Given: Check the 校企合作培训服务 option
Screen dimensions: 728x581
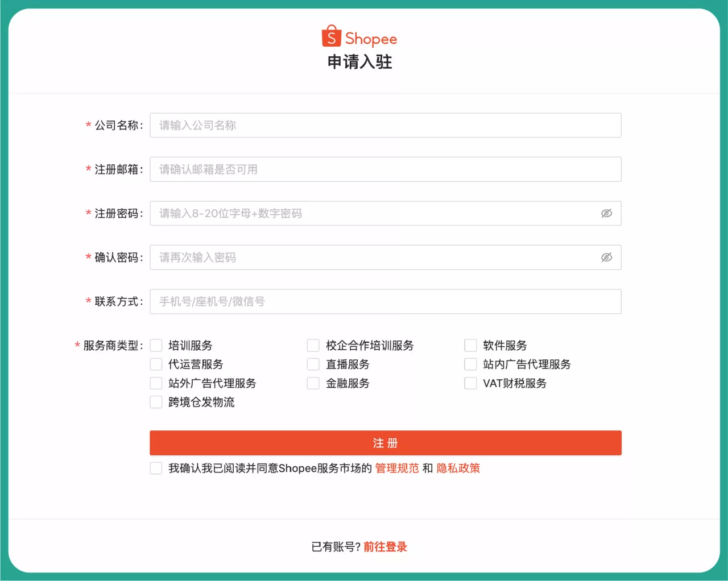Looking at the screenshot, I should click(x=313, y=345).
